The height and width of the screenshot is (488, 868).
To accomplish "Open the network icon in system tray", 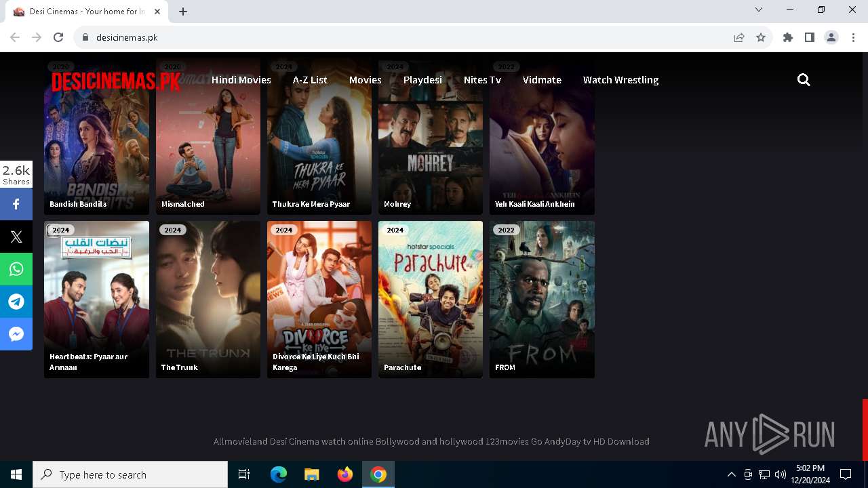I will click(764, 474).
